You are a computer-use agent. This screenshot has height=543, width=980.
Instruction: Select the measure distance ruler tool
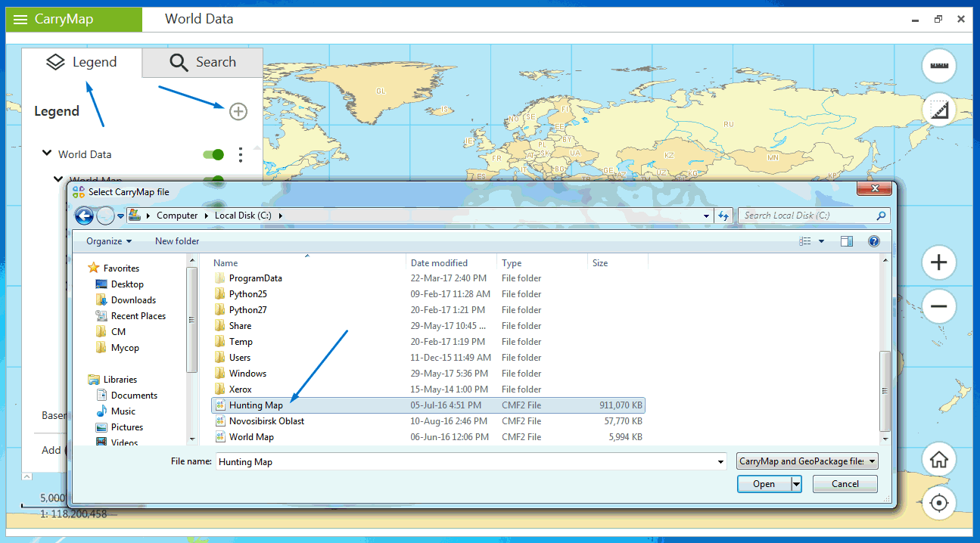[x=938, y=66]
